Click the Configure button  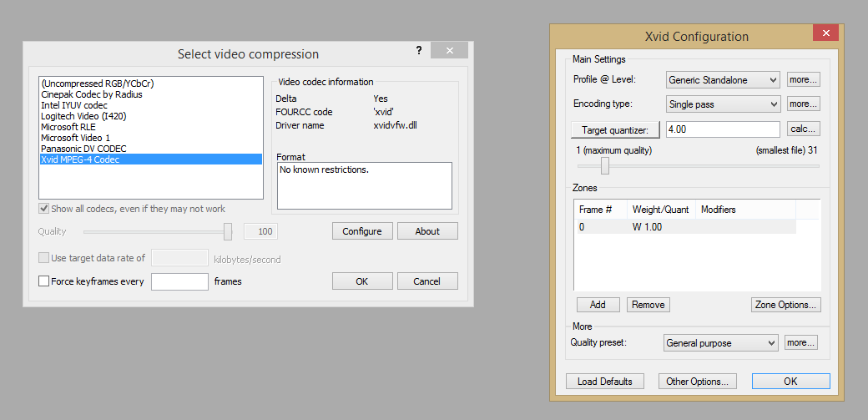pyautogui.click(x=362, y=231)
